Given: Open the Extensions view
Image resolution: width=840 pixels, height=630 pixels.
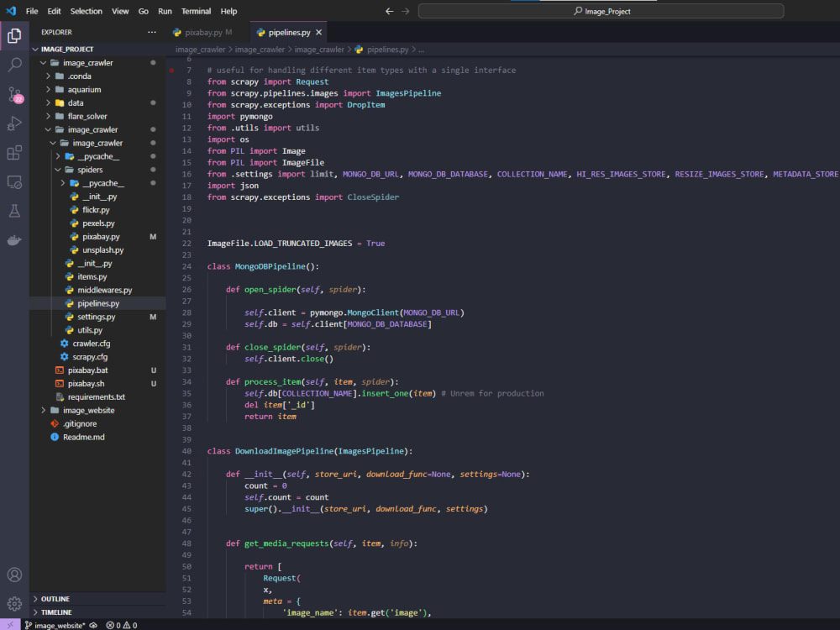Looking at the screenshot, I should pyautogui.click(x=14, y=152).
